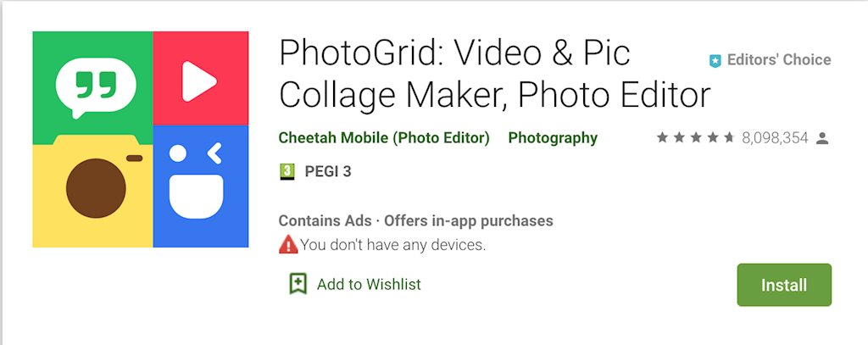Click the Add to Wishlist label
868x345 pixels.
369,284
